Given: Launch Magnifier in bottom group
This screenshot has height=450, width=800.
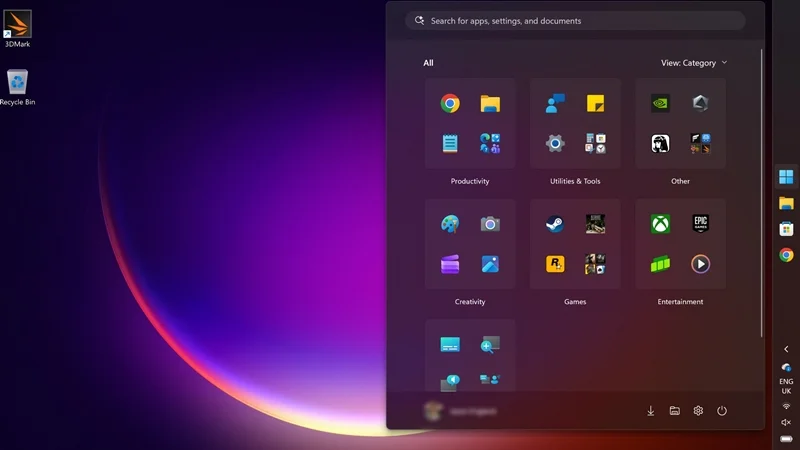Looking at the screenshot, I should (x=490, y=345).
